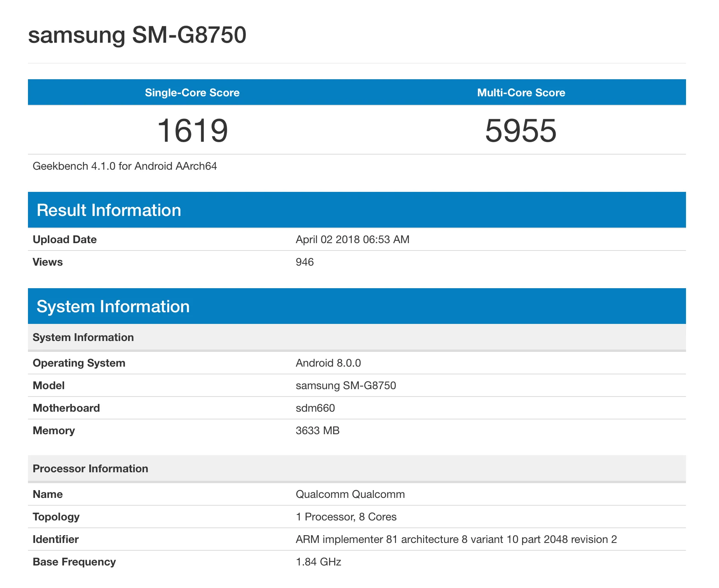Click the single-core score value 1619
719x588 pixels.
(192, 130)
